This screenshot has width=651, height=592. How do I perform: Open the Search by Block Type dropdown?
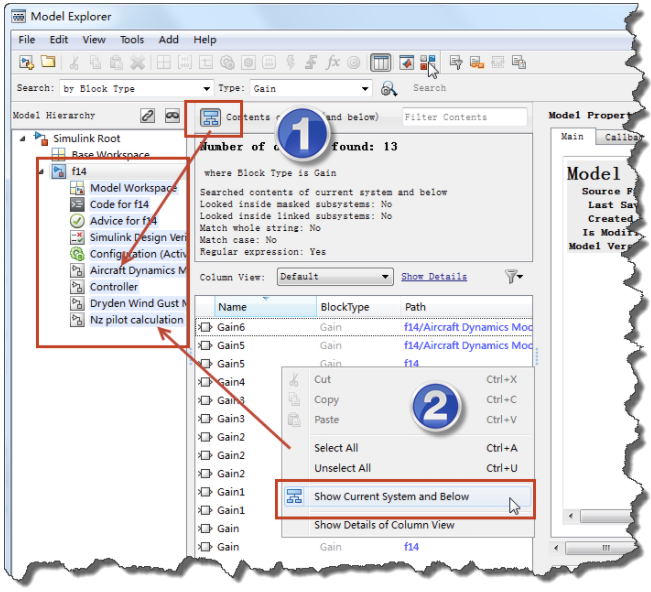[136, 88]
